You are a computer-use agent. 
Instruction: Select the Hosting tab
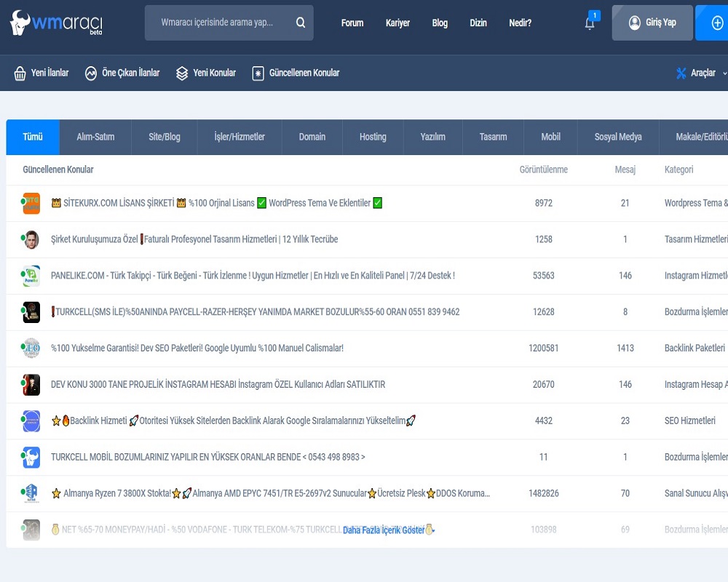(373, 137)
